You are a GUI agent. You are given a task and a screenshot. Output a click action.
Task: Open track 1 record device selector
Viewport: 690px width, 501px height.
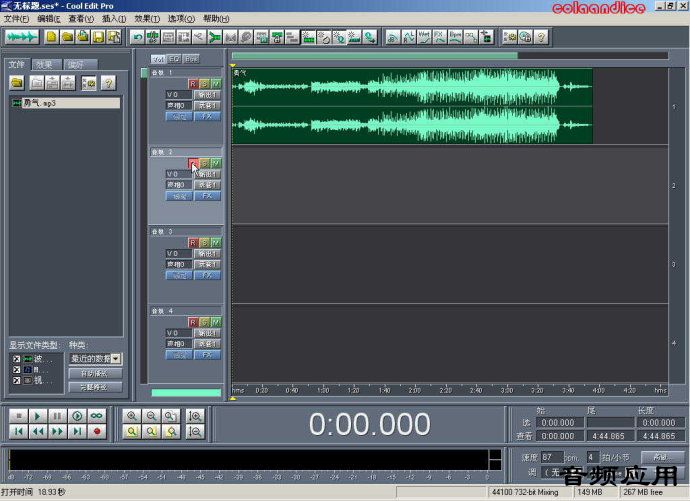pos(207,106)
